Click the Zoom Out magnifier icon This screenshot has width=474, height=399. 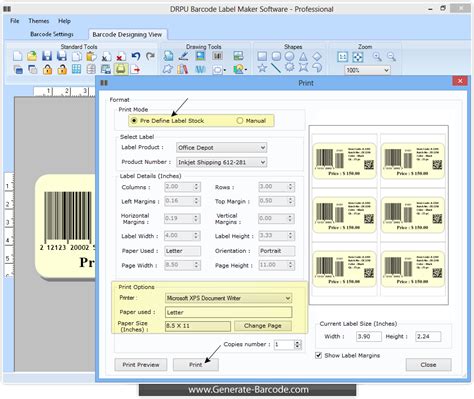[x=391, y=57]
